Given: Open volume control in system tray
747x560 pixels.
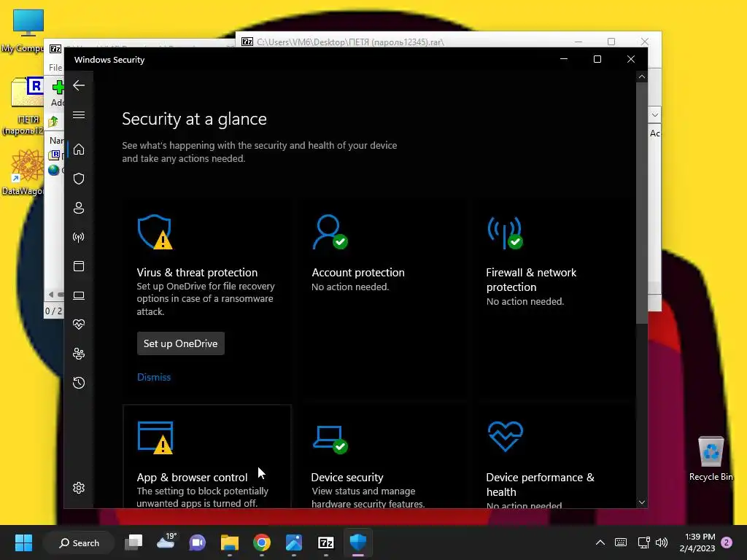Looking at the screenshot, I should coord(661,542).
